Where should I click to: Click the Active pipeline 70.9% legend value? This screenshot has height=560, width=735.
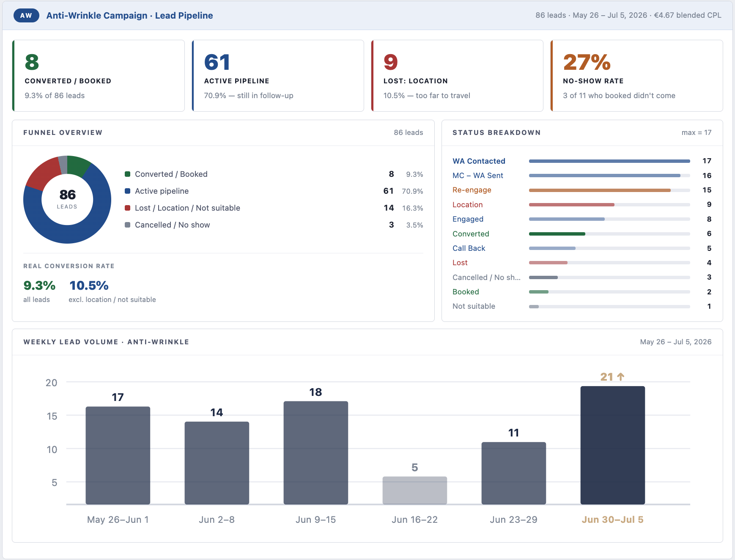(412, 191)
